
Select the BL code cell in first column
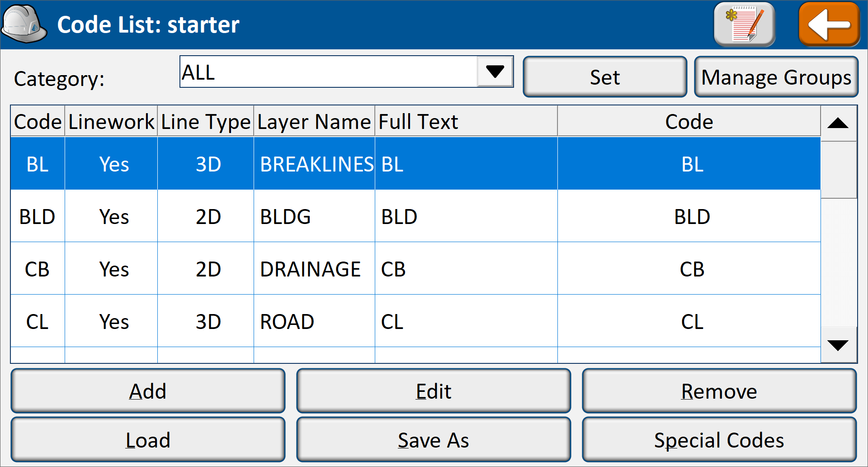tap(38, 164)
